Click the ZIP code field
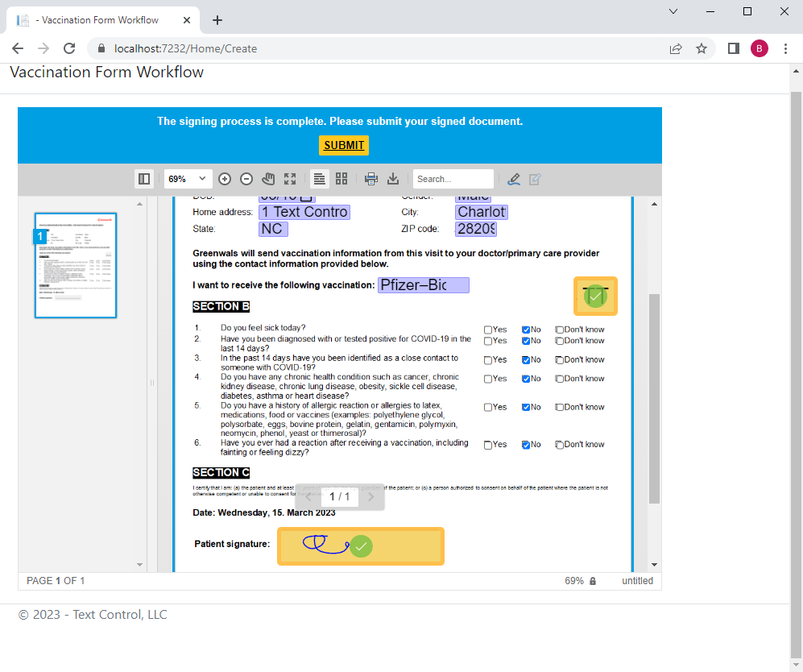Screen dimensions: 803x672 point(476,229)
